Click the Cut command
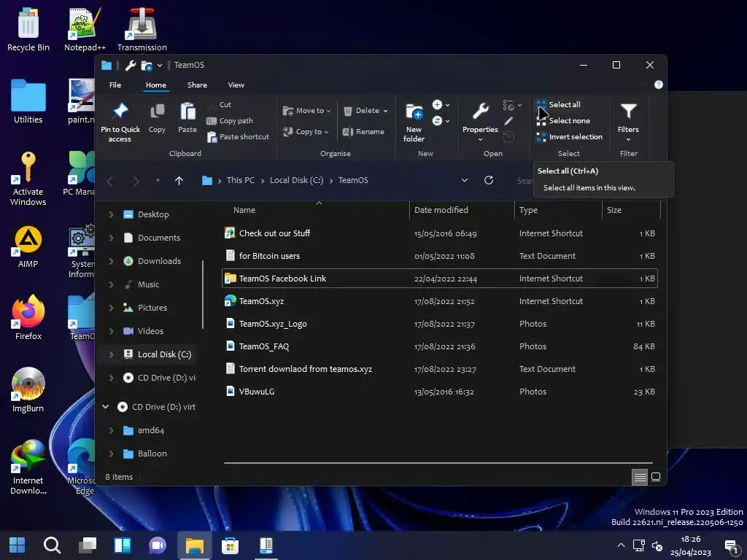This screenshot has height=560, width=747. pos(219,105)
